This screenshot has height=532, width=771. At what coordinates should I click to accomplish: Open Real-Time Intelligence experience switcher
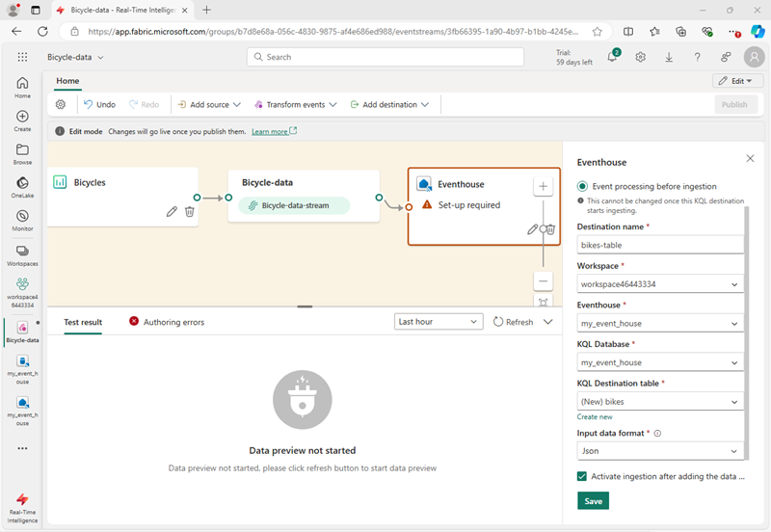[x=22, y=509]
